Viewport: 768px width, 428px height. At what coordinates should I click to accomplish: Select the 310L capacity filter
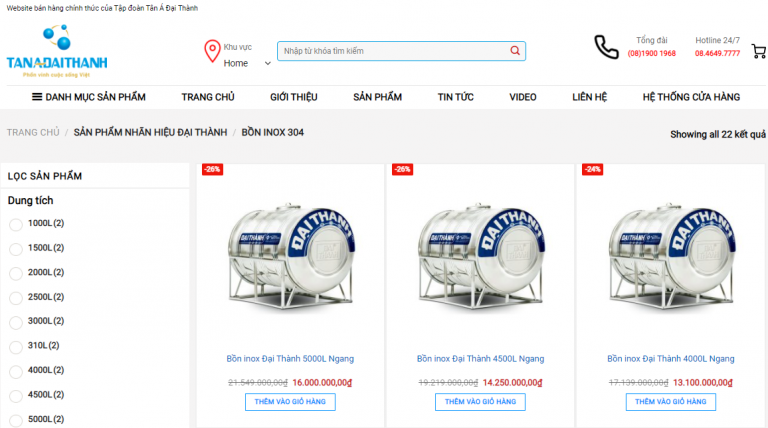click(x=16, y=347)
